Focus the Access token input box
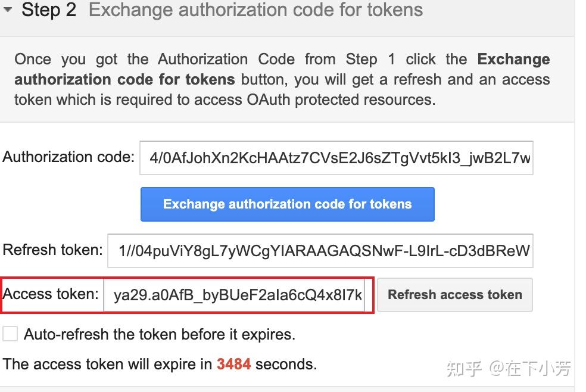This screenshot has width=586, height=392. coord(237,295)
